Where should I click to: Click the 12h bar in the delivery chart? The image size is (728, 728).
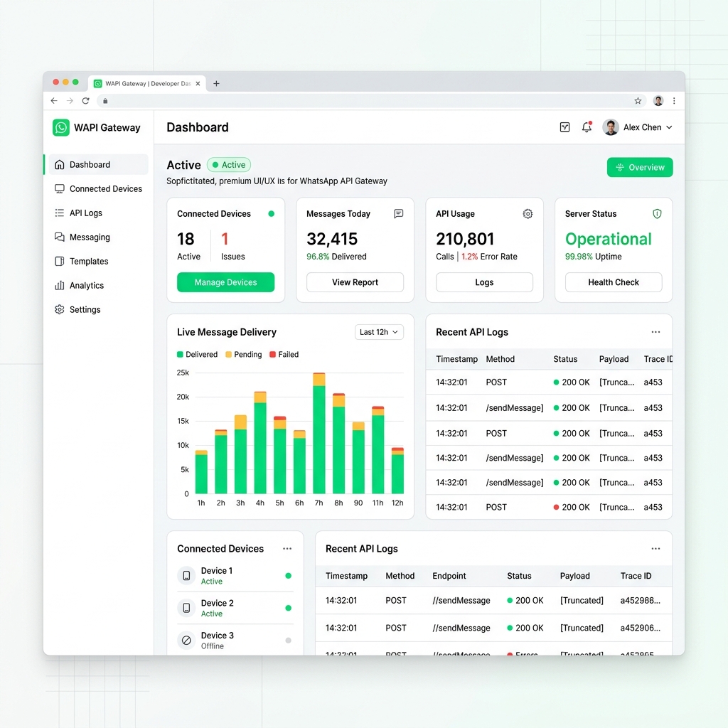tap(397, 471)
